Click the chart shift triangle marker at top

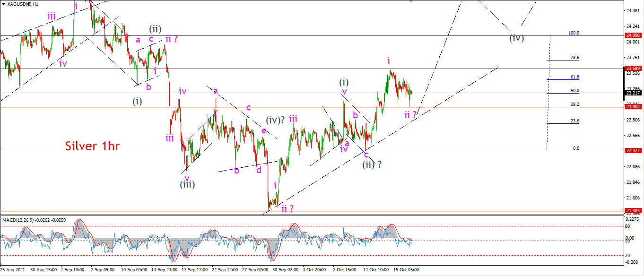(x=410, y=1)
